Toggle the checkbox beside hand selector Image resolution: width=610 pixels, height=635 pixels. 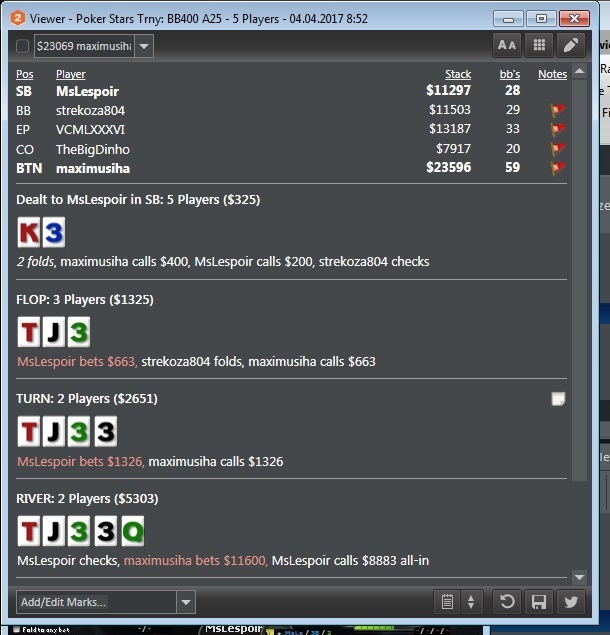(x=22, y=46)
